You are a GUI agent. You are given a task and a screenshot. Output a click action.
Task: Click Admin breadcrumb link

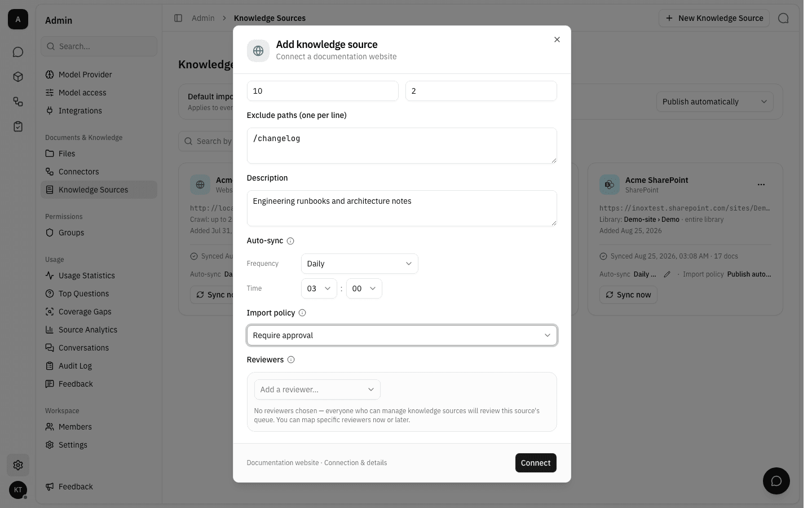coord(203,18)
